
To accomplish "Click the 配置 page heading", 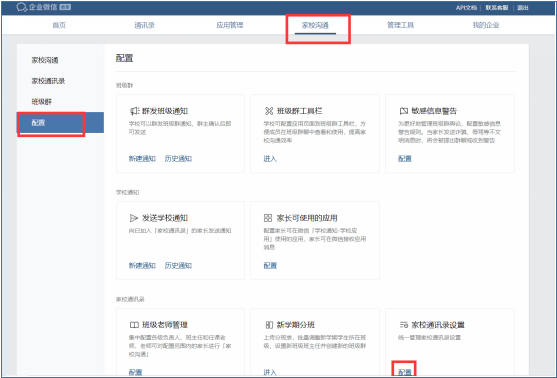I will point(124,58).
